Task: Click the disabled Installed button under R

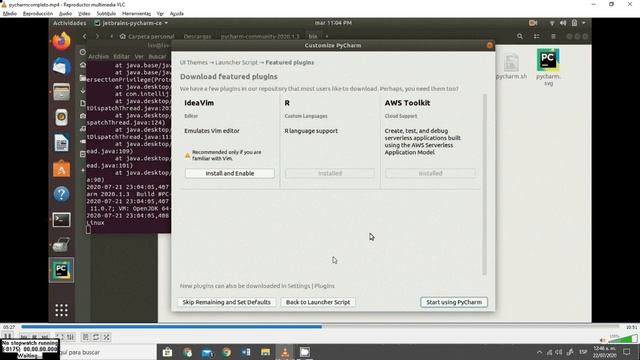Action: point(330,173)
